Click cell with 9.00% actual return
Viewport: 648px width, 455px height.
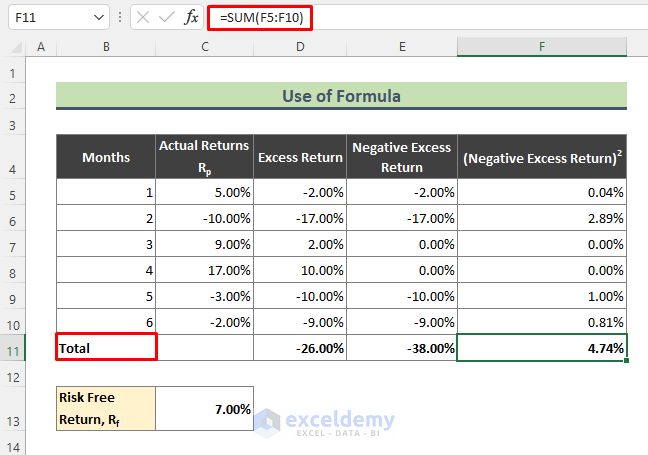coord(205,244)
